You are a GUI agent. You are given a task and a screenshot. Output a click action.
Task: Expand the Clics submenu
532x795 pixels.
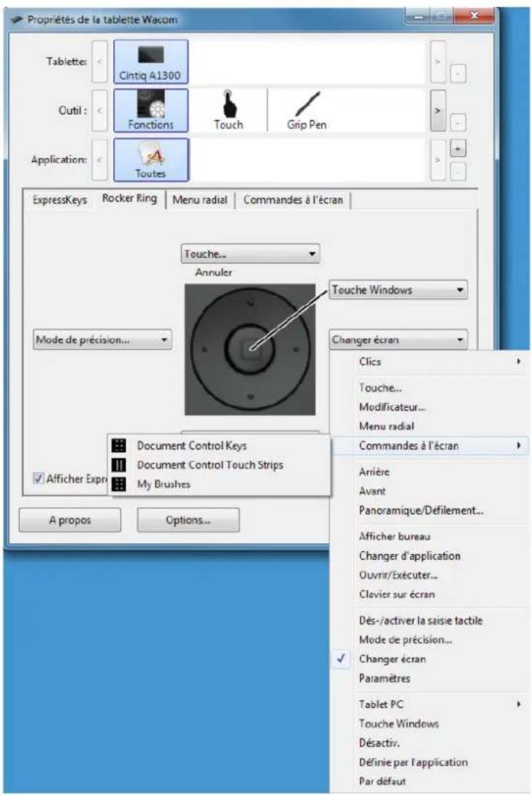430,361
